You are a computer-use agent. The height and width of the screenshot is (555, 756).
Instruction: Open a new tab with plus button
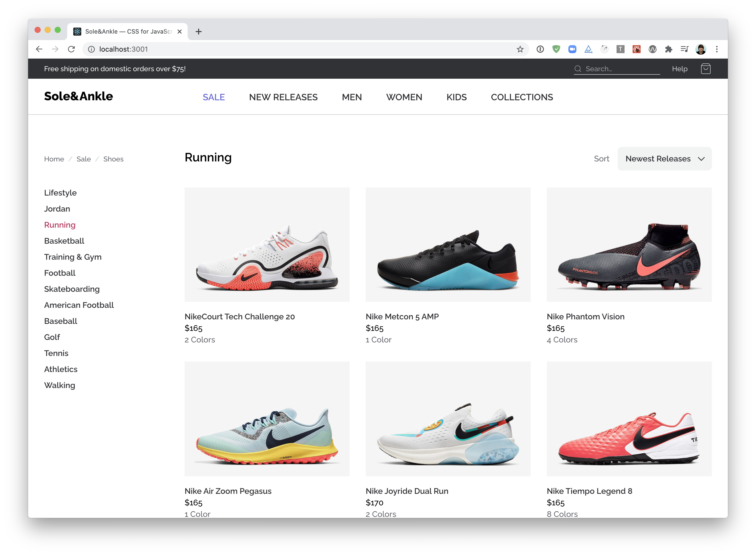(199, 32)
